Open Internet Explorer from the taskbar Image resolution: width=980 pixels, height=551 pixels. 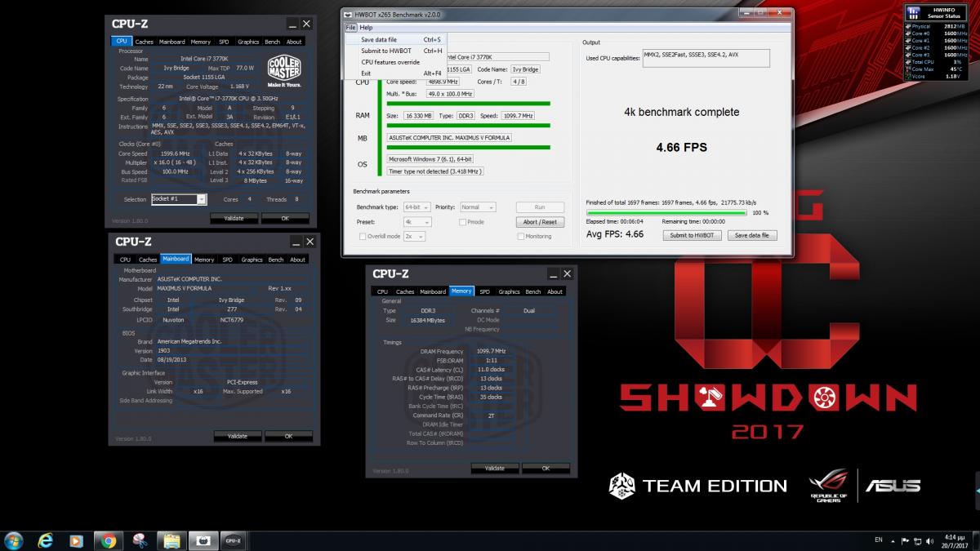pyautogui.click(x=46, y=540)
